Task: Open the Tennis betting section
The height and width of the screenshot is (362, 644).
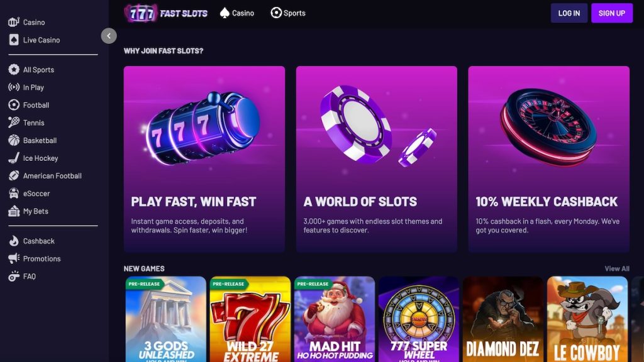Action: tap(33, 123)
